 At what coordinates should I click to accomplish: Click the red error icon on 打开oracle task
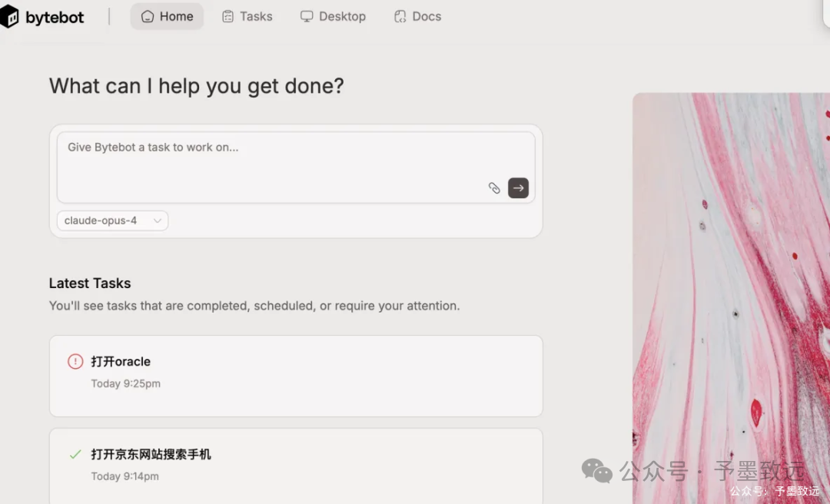pos(75,361)
